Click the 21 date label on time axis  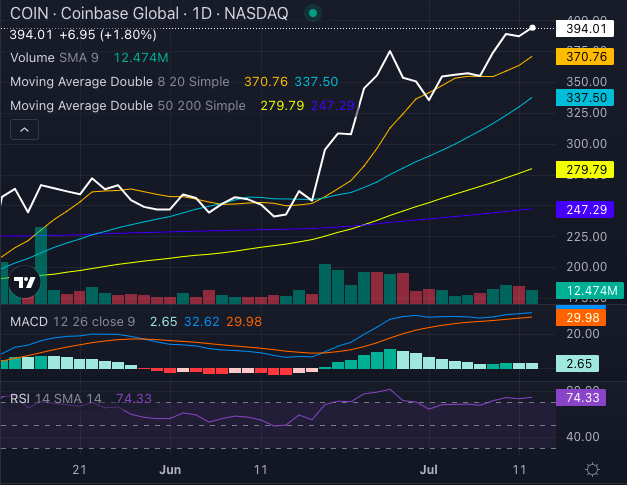(x=80, y=469)
